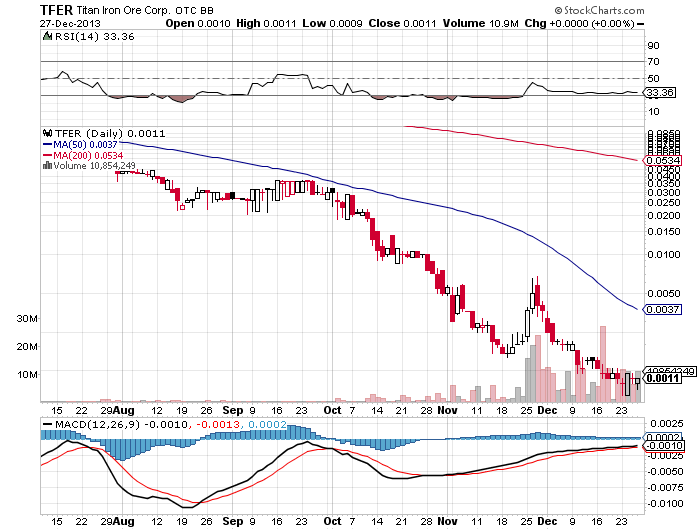Click the bold 0.0011 last-price tag on the price axis
This screenshot has height=530, width=700.
pos(663,379)
